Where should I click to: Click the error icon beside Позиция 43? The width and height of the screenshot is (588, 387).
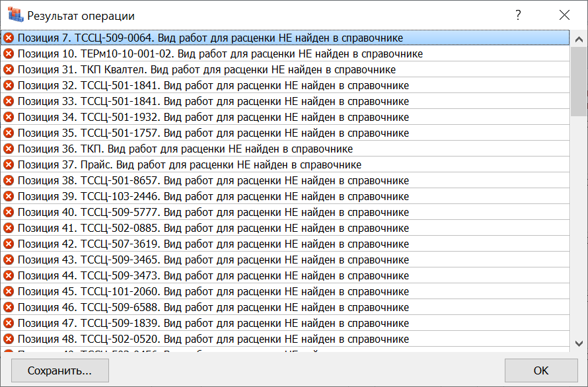(x=9, y=260)
